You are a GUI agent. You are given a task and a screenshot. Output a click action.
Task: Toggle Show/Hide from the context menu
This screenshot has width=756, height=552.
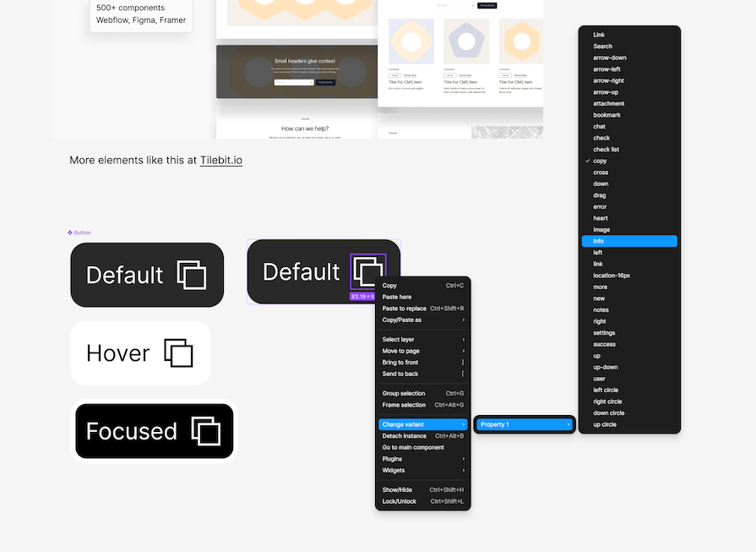[397, 489]
